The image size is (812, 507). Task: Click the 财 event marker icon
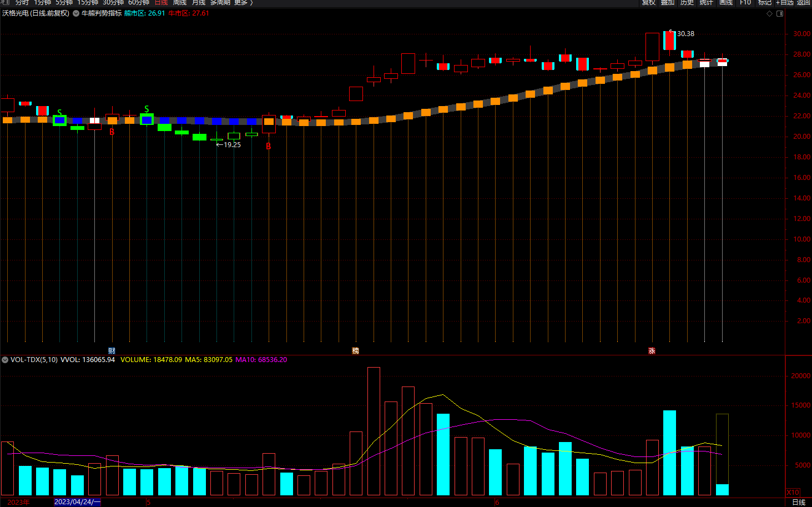pyautogui.click(x=112, y=351)
